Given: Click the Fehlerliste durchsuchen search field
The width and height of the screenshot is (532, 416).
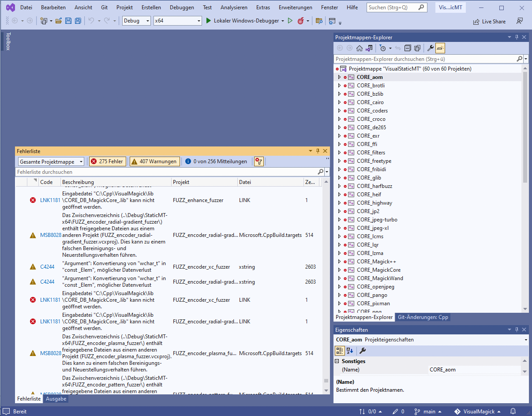Looking at the screenshot, I should click(167, 172).
